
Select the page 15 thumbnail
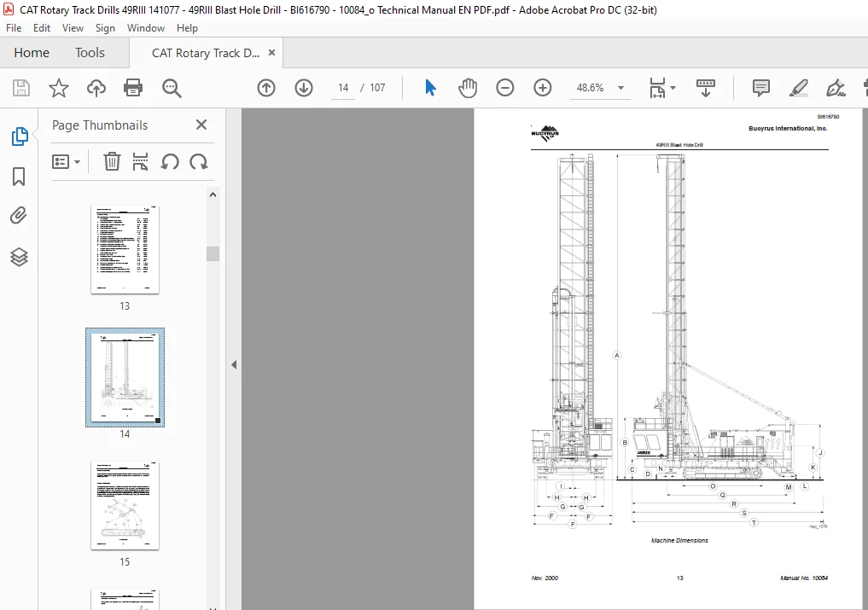[125, 505]
